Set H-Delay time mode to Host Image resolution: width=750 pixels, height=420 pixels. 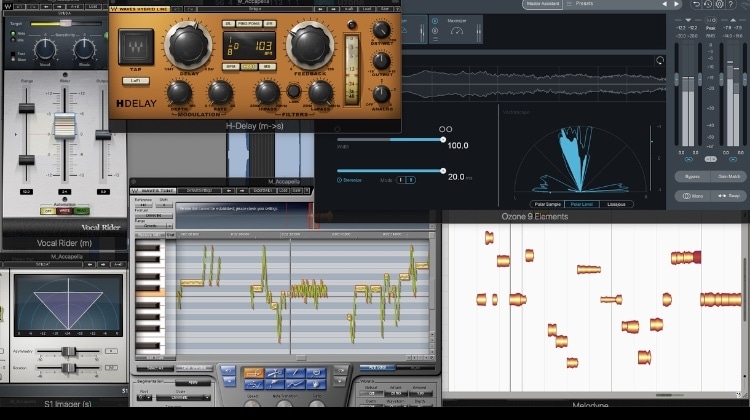(249, 66)
